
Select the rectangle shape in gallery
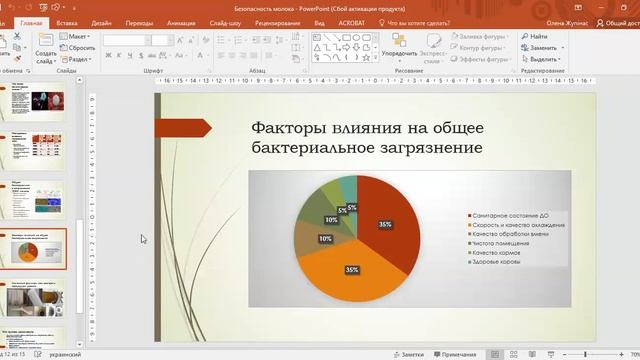(x=347, y=38)
